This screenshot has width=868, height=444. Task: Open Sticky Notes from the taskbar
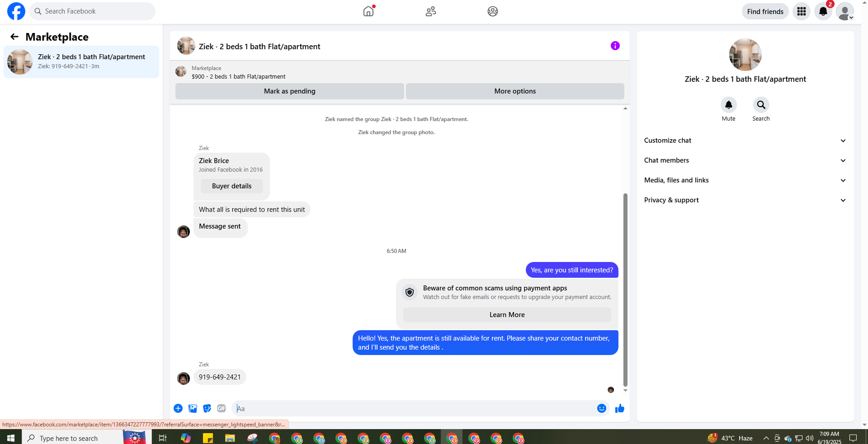(208, 438)
